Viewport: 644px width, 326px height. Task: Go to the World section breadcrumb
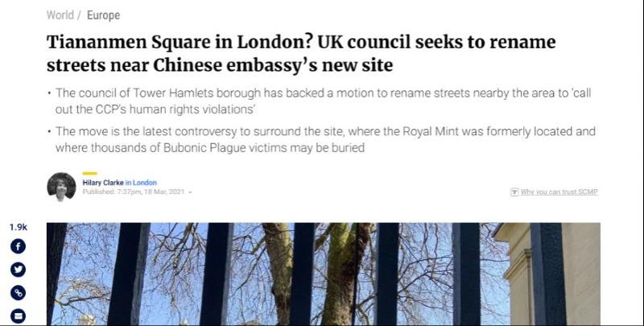point(60,15)
